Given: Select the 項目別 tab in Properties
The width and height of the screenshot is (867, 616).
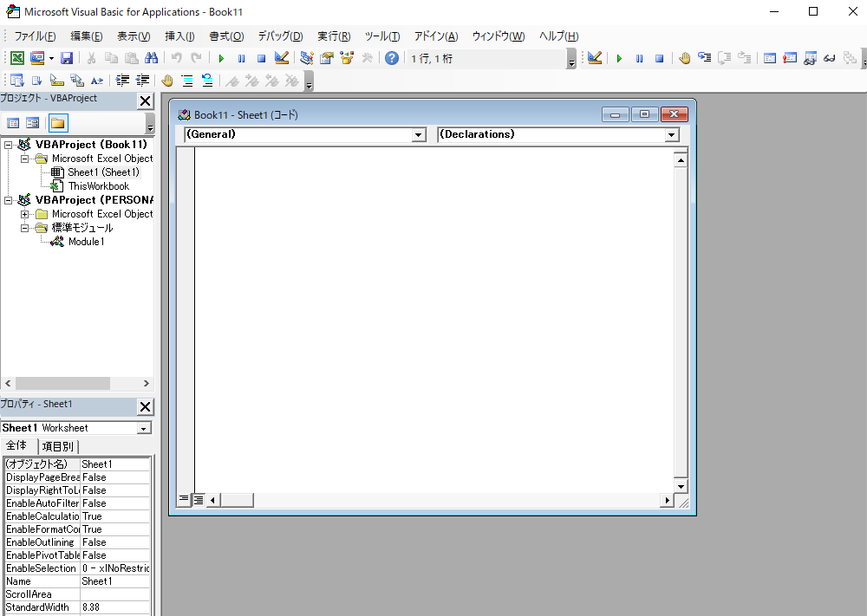Looking at the screenshot, I should [x=57, y=446].
